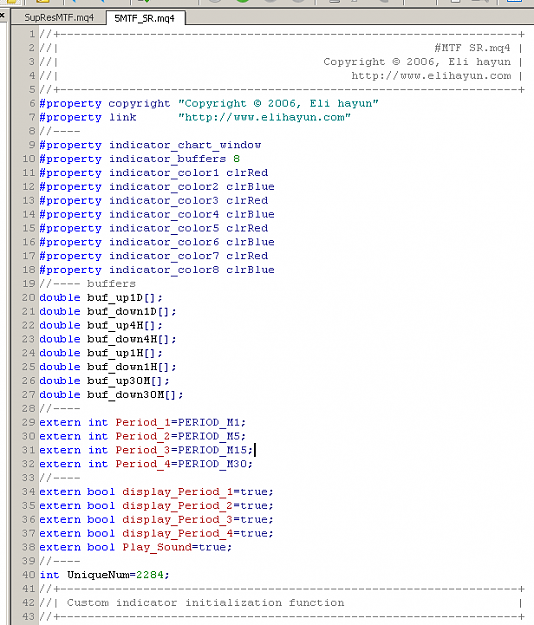Click 'indicator_color2 clrBlue' on line 12

point(192,187)
